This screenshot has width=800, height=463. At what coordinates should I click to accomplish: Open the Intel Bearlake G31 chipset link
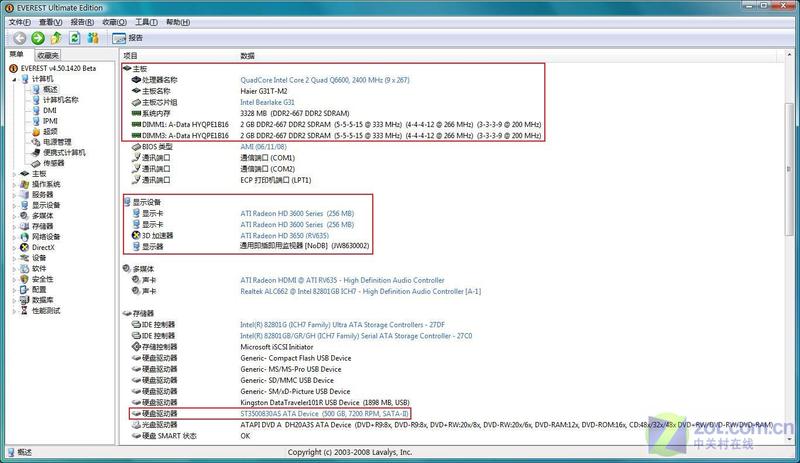(267, 102)
